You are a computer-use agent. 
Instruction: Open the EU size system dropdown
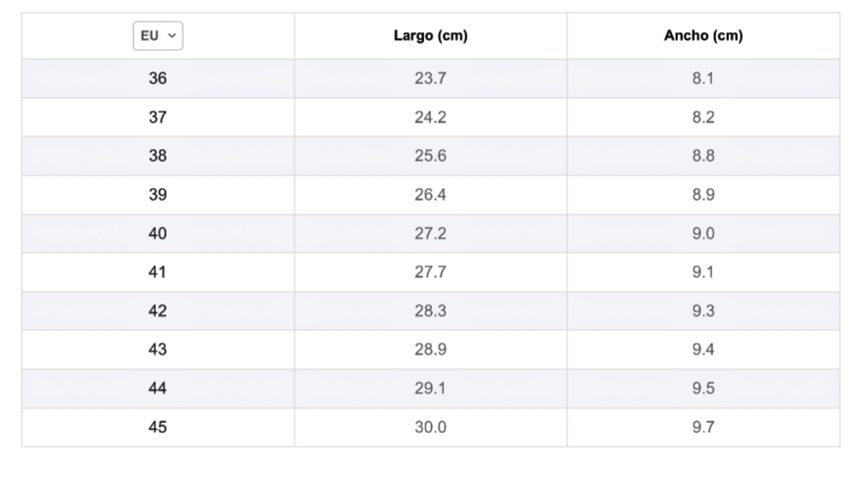coord(158,36)
